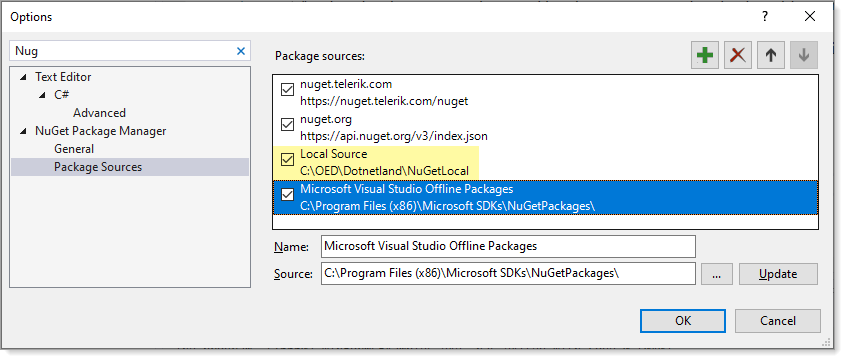The height and width of the screenshot is (361, 846).
Task: Click into the Name text field
Action: click(508, 247)
